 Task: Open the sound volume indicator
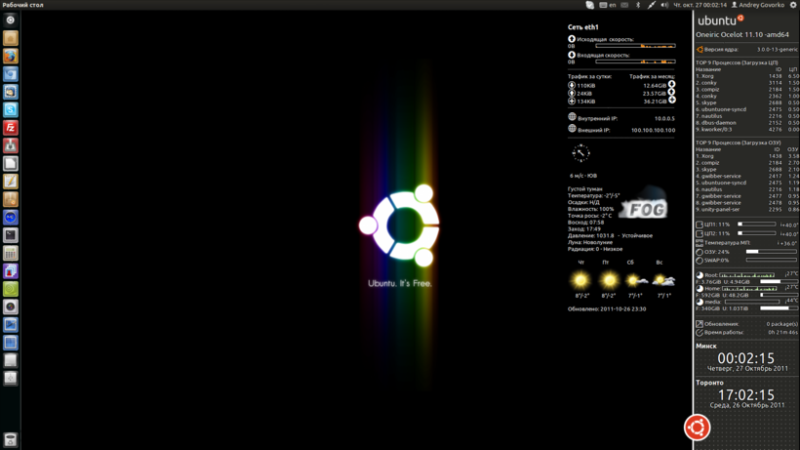(664, 5)
